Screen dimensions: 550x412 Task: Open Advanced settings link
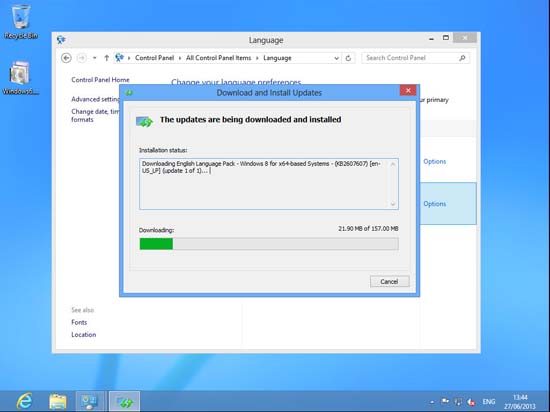pos(95,99)
